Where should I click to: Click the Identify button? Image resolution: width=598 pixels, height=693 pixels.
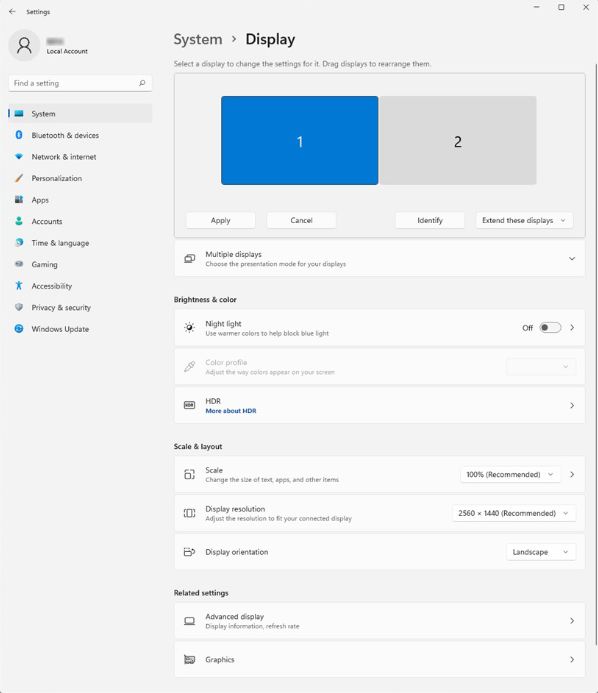tap(430, 220)
